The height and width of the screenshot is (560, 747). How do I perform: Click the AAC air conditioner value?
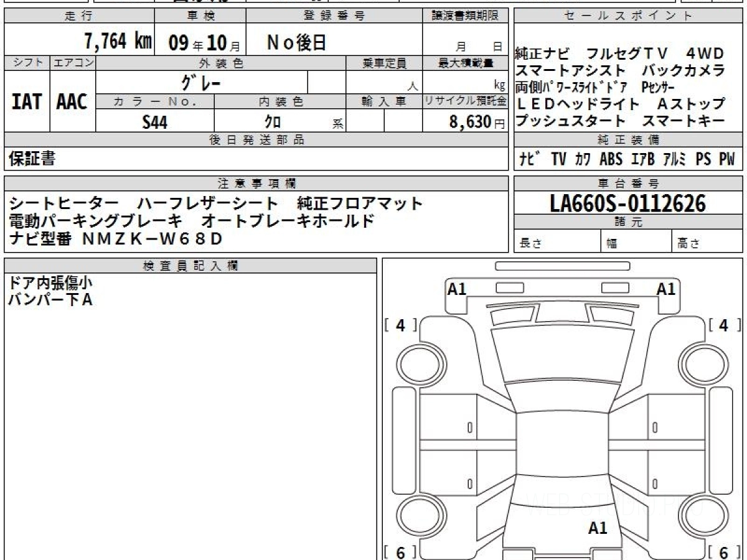72,103
